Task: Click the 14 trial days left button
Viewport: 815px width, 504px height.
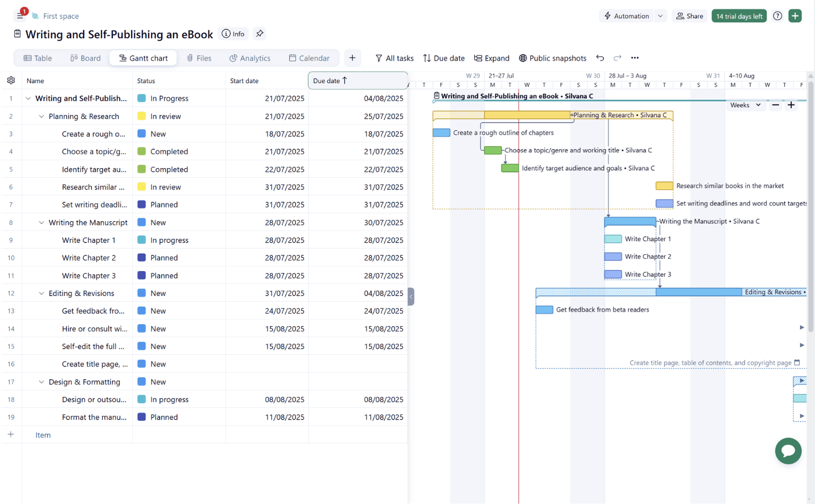Action: pos(739,16)
